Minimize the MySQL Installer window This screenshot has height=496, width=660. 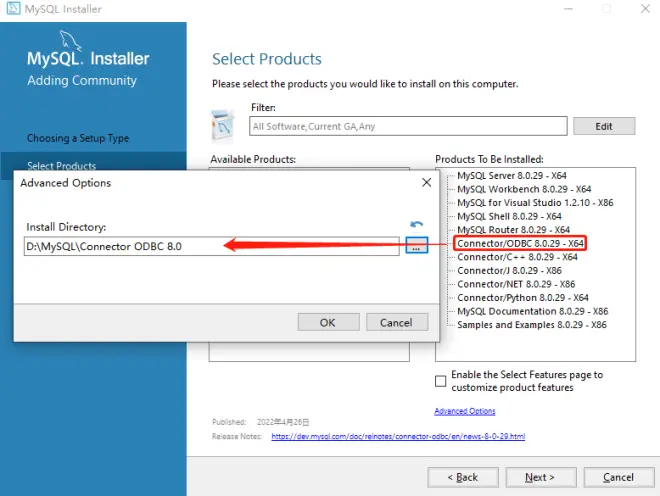[x=568, y=8]
